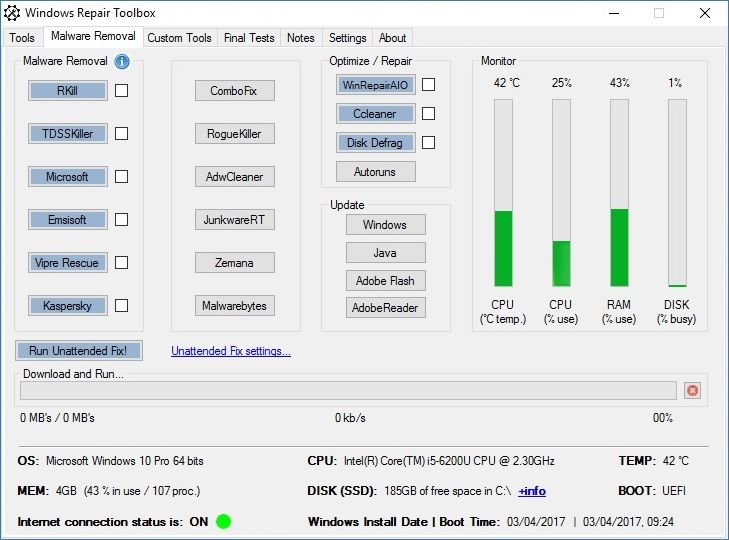Check the Kaspersky checkbox
This screenshot has width=729, height=540.
tap(121, 306)
